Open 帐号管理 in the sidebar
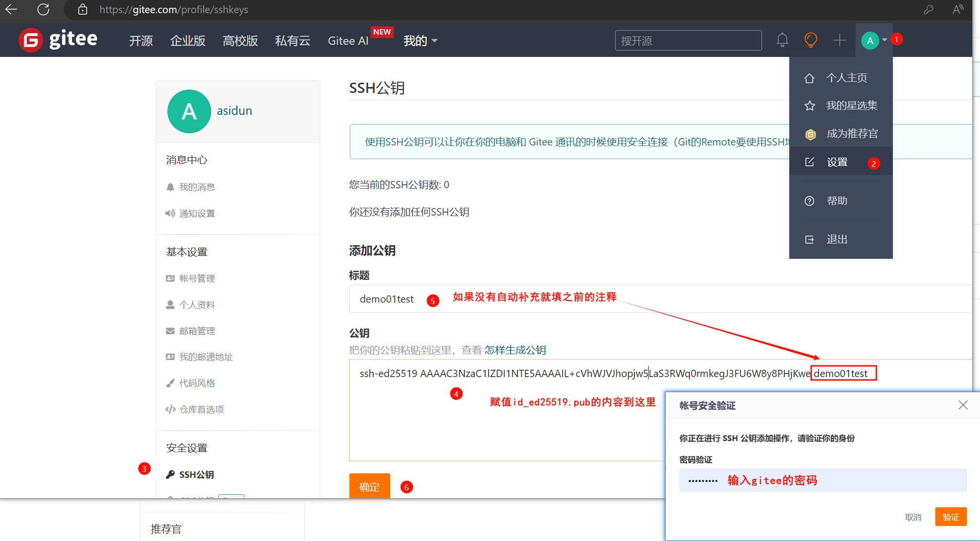 pos(197,278)
